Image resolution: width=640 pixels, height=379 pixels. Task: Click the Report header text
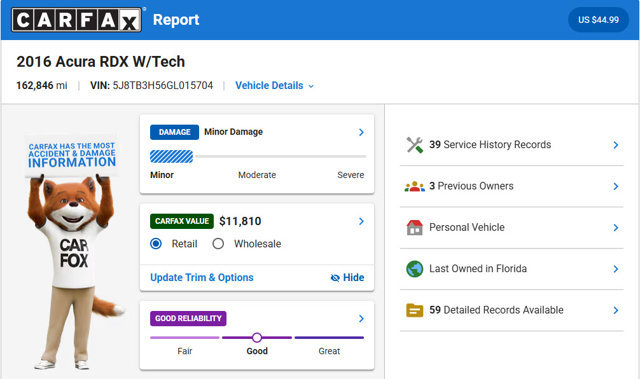176,20
